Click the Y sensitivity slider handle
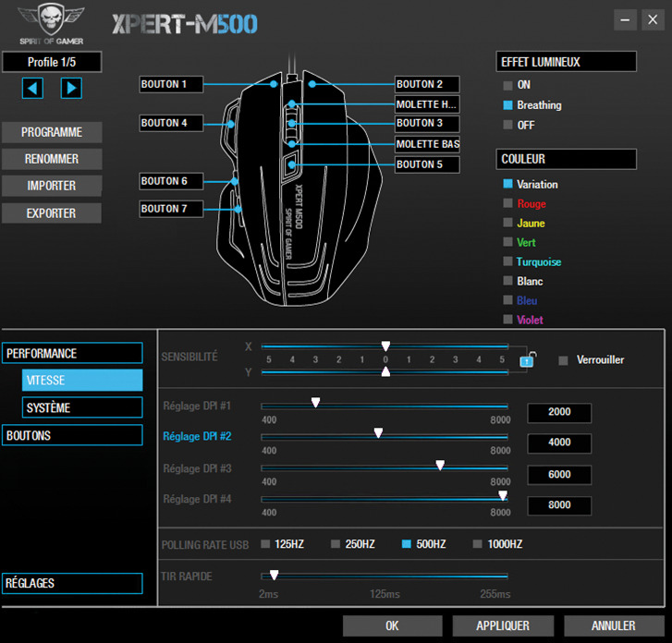 (385, 371)
